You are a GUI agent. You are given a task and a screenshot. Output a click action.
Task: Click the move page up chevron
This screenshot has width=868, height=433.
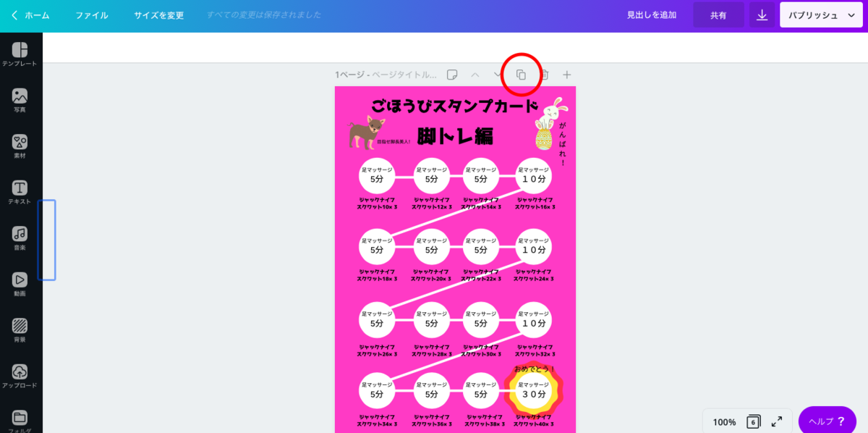(475, 74)
